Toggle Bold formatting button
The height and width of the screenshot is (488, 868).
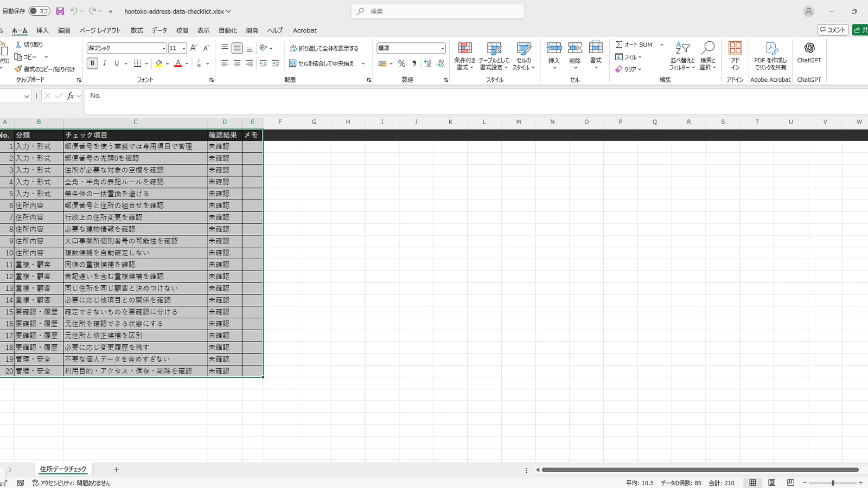(92, 63)
